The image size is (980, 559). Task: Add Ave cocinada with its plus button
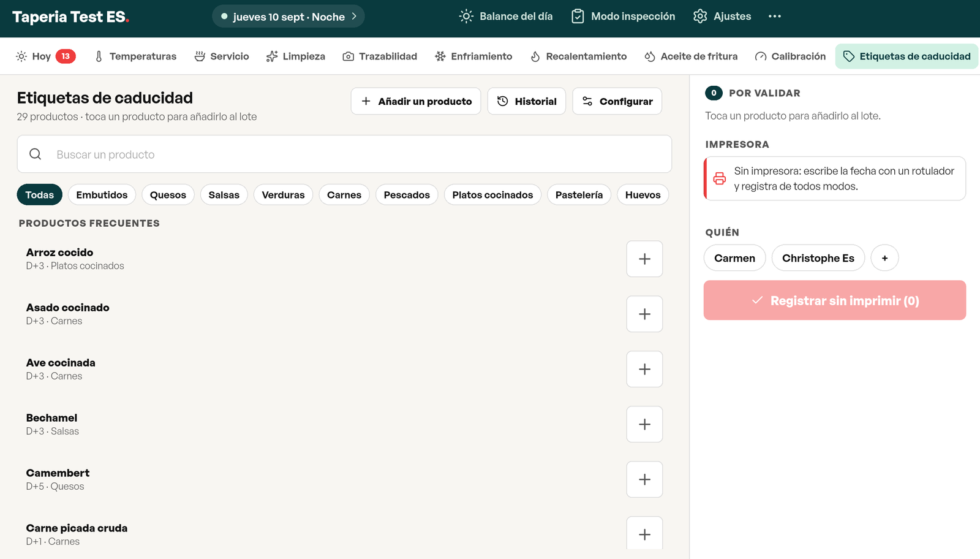click(x=644, y=369)
